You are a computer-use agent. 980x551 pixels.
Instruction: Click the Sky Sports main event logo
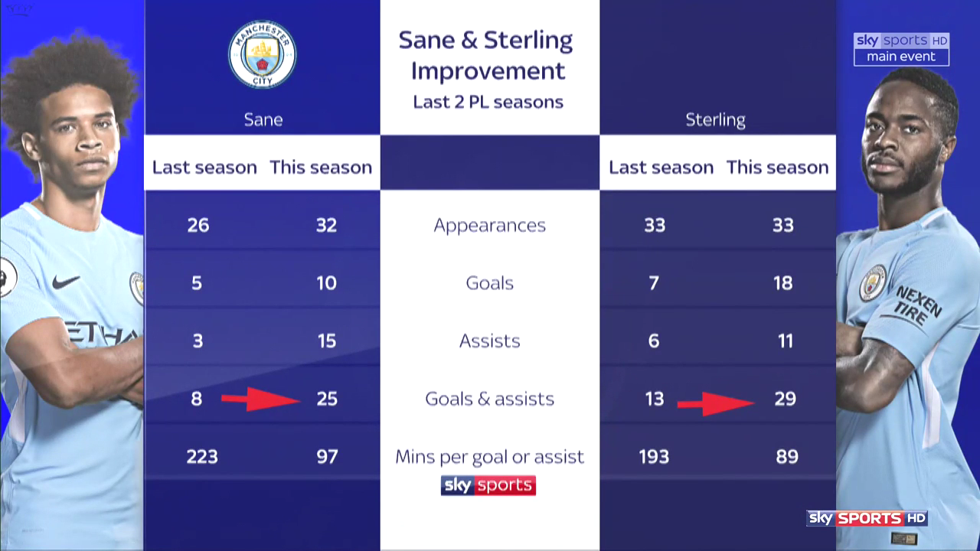(x=901, y=49)
